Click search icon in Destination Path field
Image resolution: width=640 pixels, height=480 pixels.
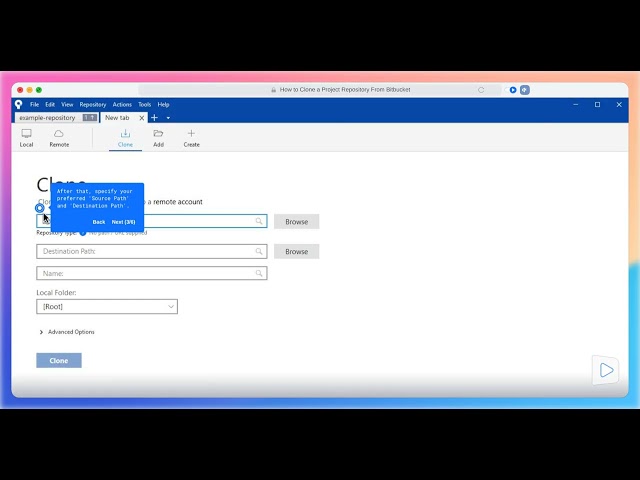pyautogui.click(x=259, y=251)
